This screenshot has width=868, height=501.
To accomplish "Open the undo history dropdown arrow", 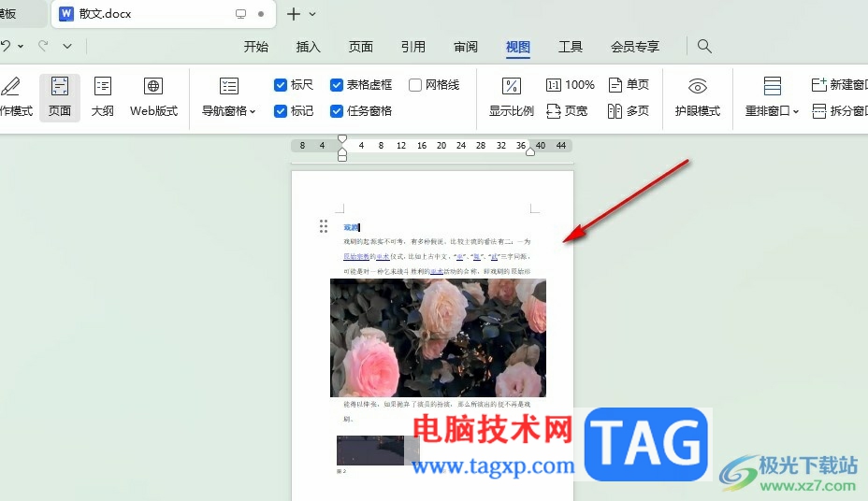I will [21, 47].
